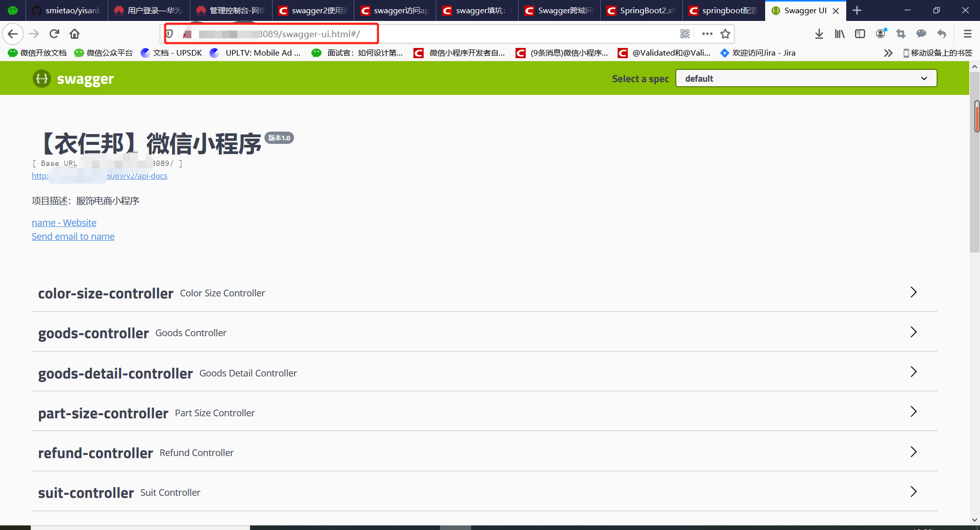
Task: Open the 欢迎访问Jira - Jira bookmark
Action: [x=758, y=53]
